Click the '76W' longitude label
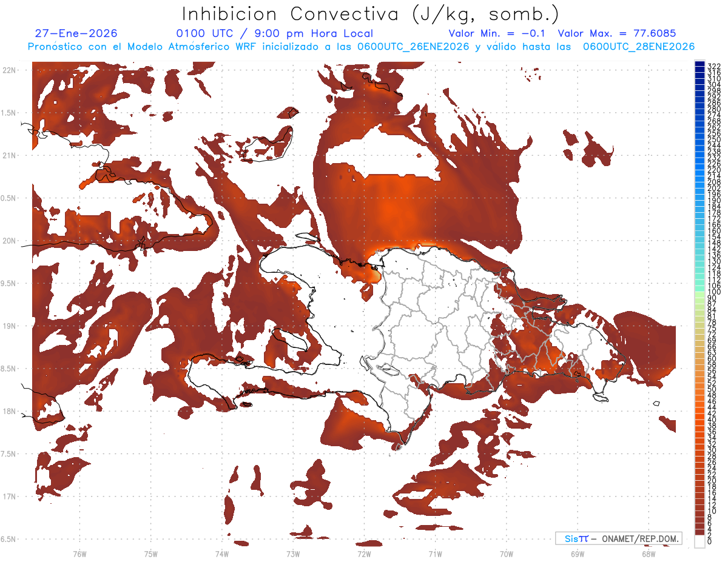Screen dimensions: 728x562 [x=79, y=554]
